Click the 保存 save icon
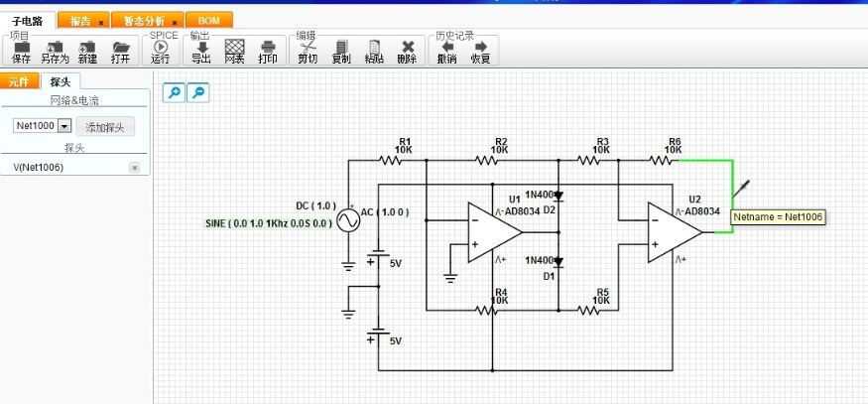868x404 pixels. tap(22, 48)
